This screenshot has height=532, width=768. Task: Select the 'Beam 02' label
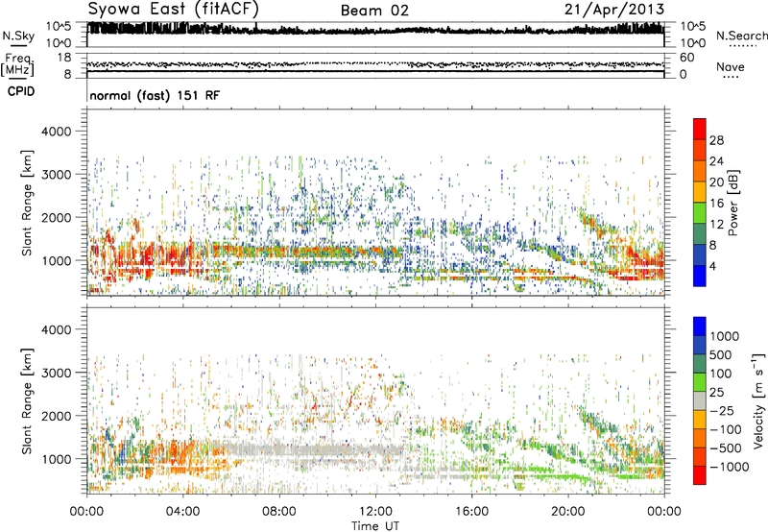coord(374,11)
